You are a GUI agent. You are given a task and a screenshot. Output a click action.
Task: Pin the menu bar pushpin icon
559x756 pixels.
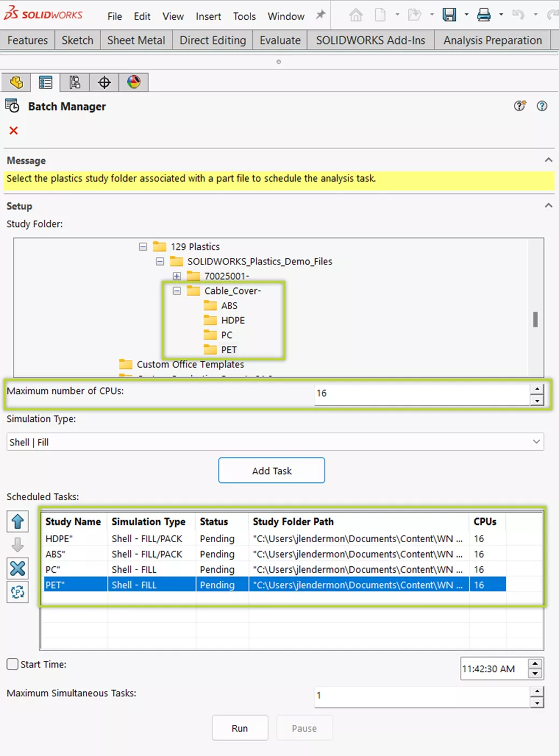pos(321,15)
